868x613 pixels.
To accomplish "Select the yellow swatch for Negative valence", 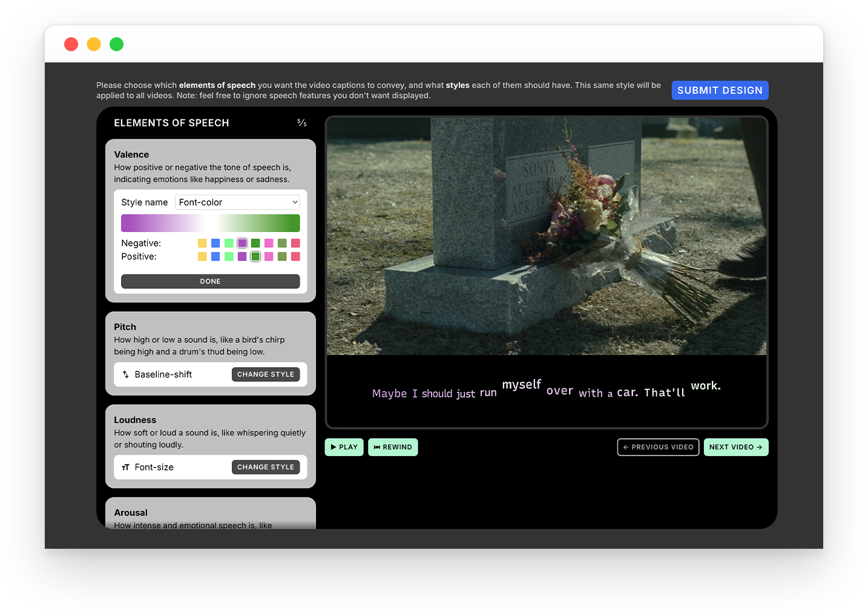I will click(x=202, y=243).
